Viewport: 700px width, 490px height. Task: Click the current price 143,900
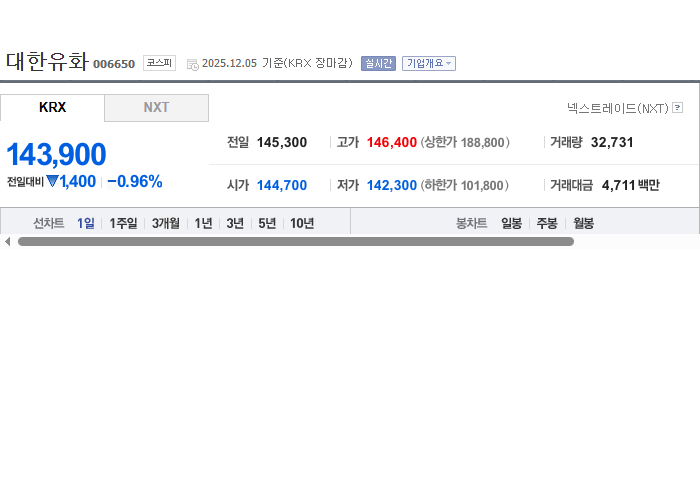pos(56,154)
